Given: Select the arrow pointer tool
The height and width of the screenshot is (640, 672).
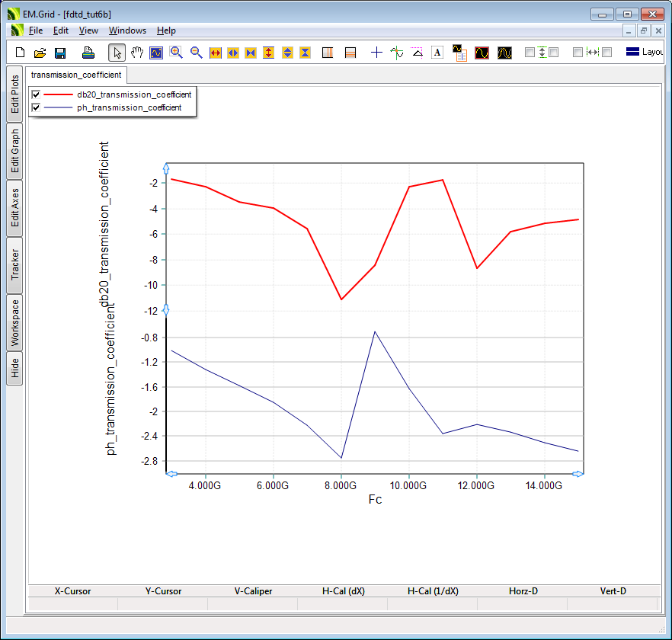Looking at the screenshot, I should pos(117,53).
